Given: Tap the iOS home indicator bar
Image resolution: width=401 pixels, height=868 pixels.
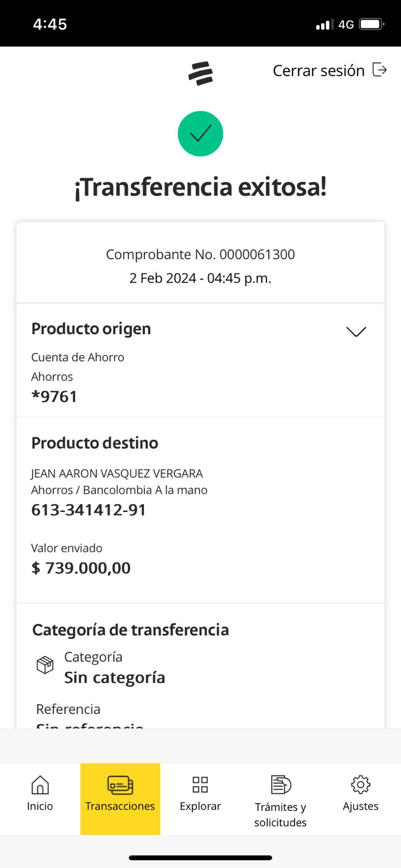Looking at the screenshot, I should (x=200, y=858).
